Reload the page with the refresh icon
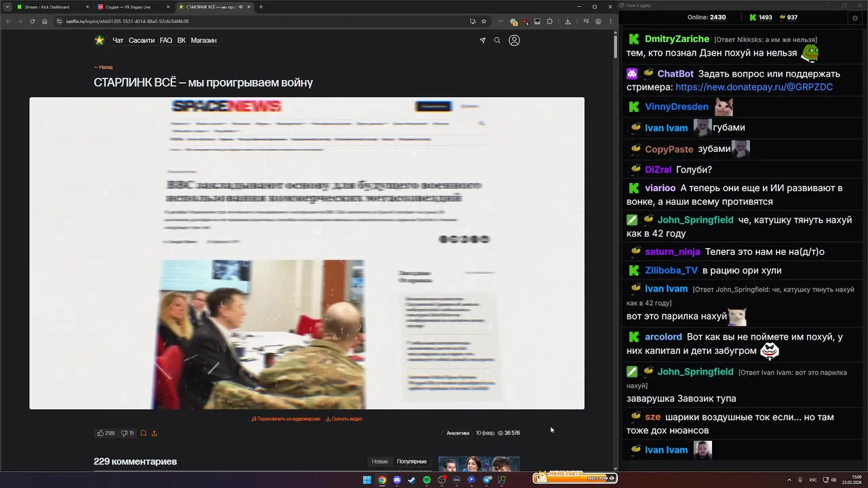 tap(33, 21)
